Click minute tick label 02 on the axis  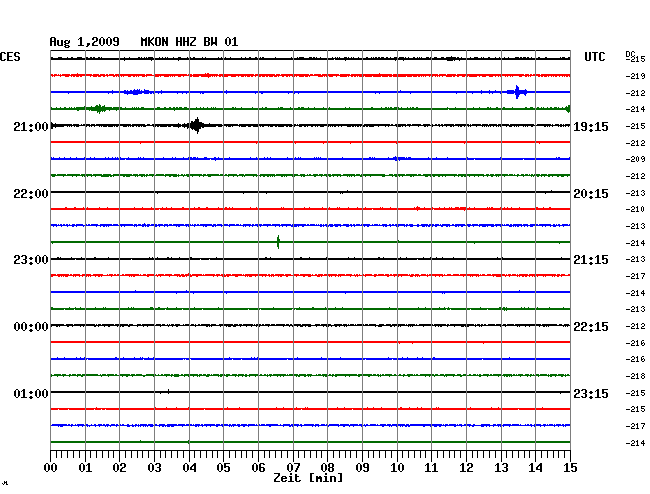click(x=119, y=467)
